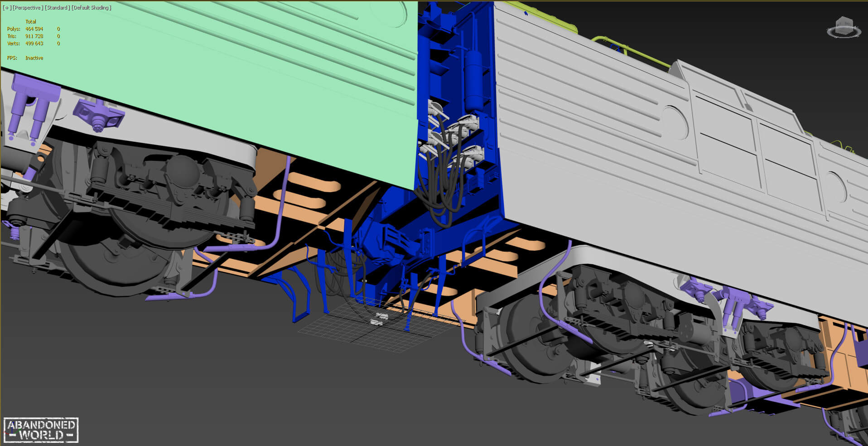Click the Verts total count value
This screenshot has width=868, height=446.
point(34,44)
